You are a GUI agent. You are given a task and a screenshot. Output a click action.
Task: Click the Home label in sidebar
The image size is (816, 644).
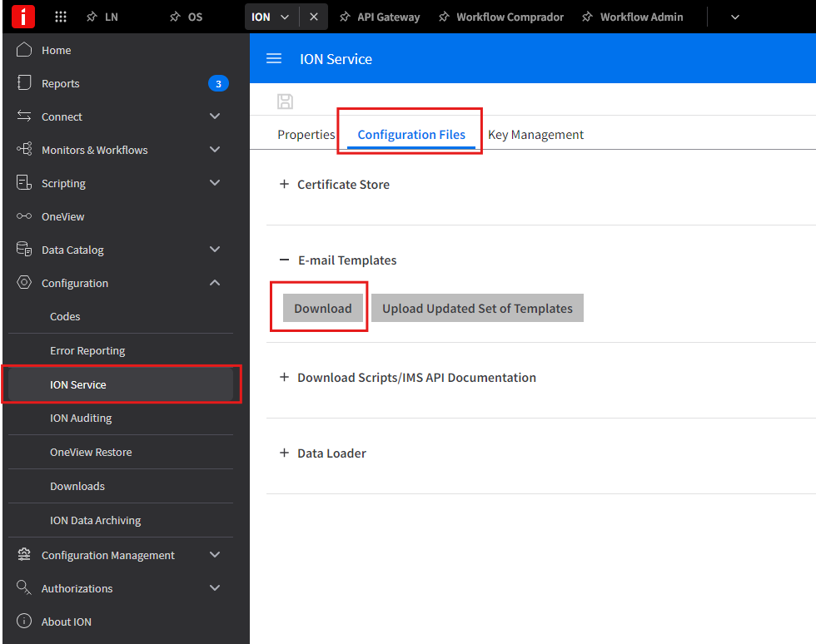pyautogui.click(x=57, y=50)
